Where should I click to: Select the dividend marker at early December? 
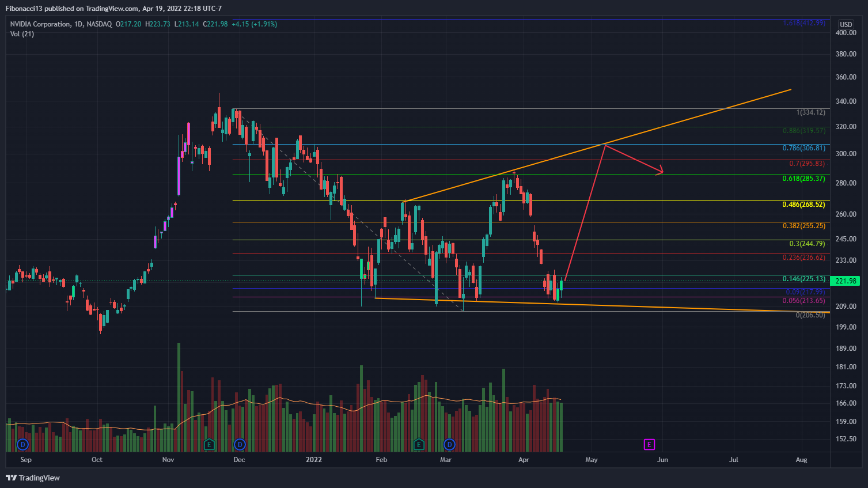click(x=240, y=444)
